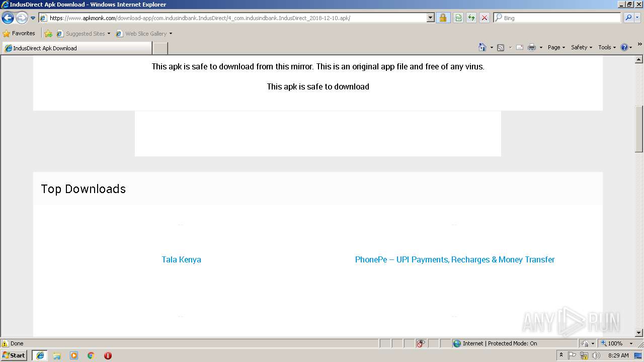Screen dimensions: 644x362
Task: Click the Show desktop tray button
Action: pyautogui.click(x=638, y=355)
